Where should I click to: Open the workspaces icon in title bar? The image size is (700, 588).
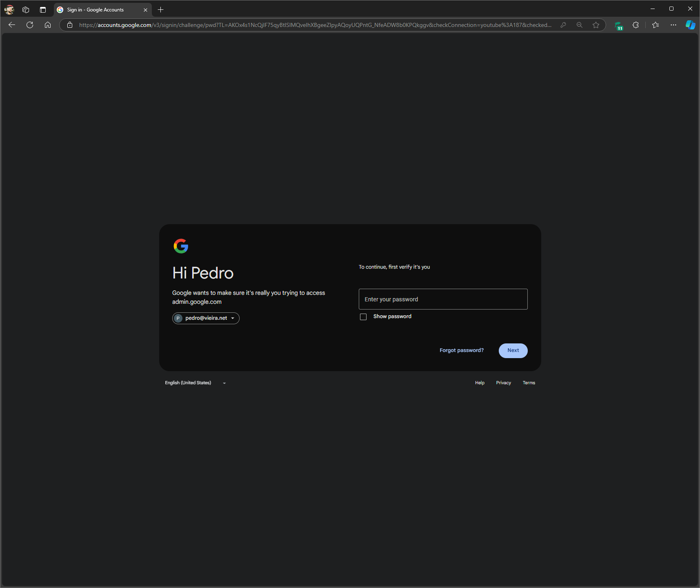[26, 9]
